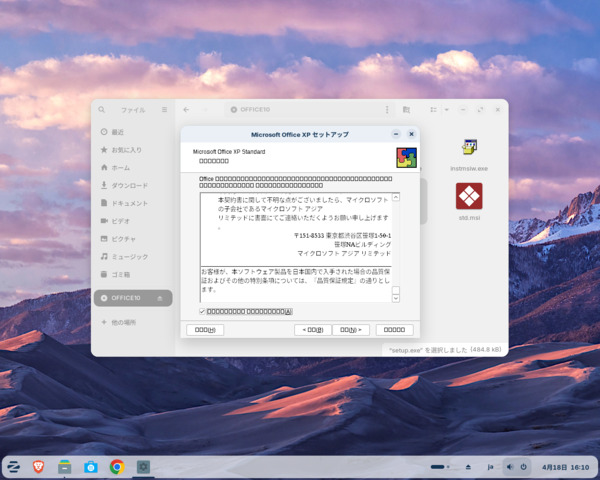Image resolution: width=600 pixels, height=480 pixels.
Task: Check the license agreement acceptance checkbox
Action: tap(202, 312)
